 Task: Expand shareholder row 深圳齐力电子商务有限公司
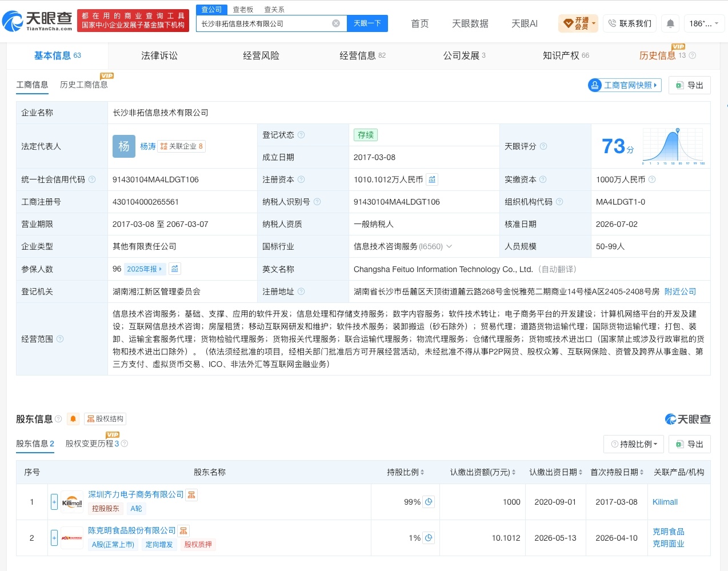click(54, 502)
